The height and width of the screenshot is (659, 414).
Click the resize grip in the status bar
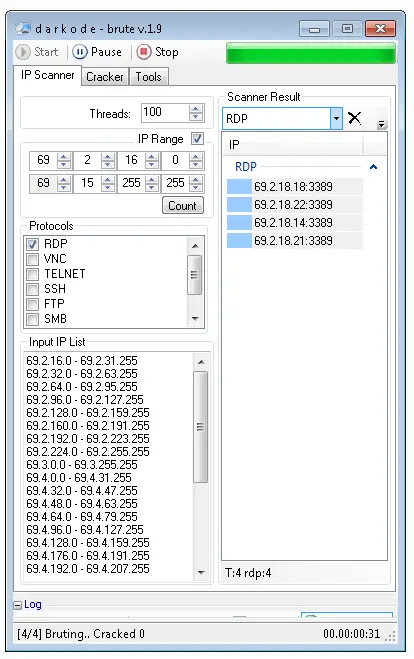pyautogui.click(x=390, y=637)
